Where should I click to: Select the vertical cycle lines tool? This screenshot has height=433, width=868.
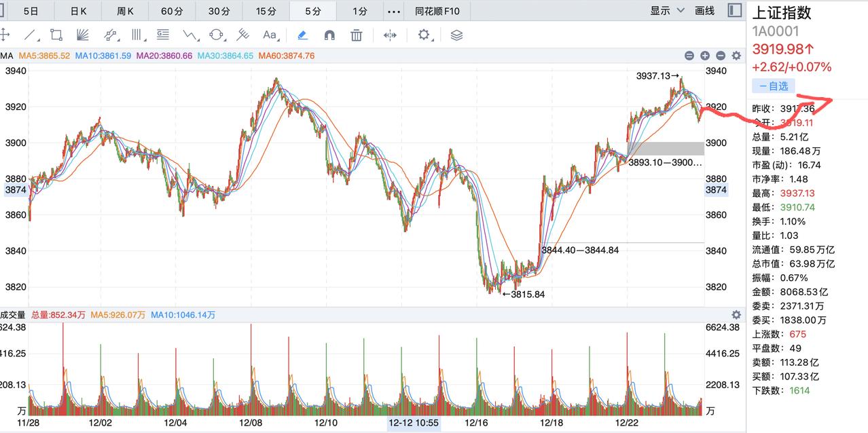137,35
